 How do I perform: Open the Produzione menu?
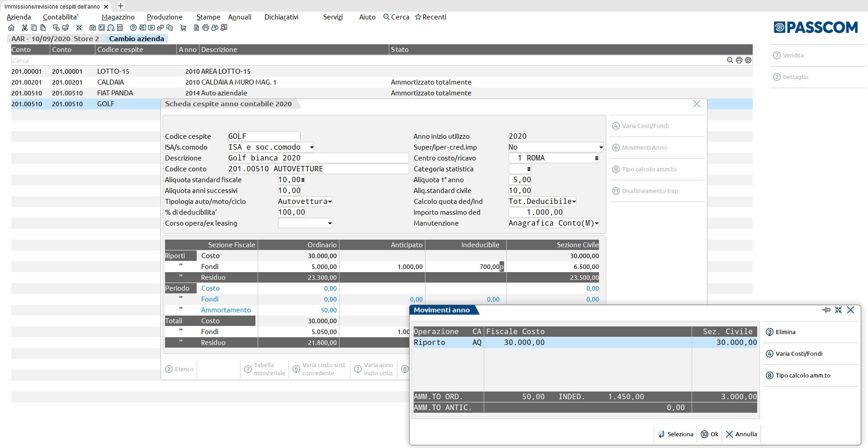[x=165, y=17]
